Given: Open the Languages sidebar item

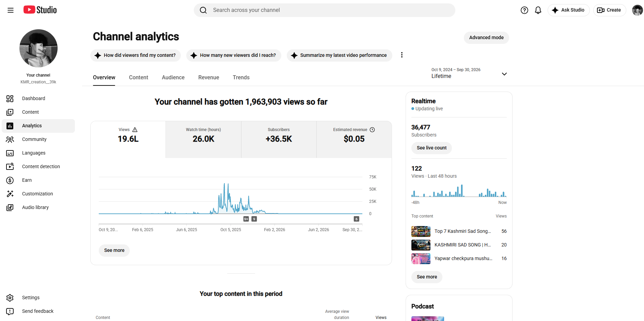Looking at the screenshot, I should pos(38,153).
